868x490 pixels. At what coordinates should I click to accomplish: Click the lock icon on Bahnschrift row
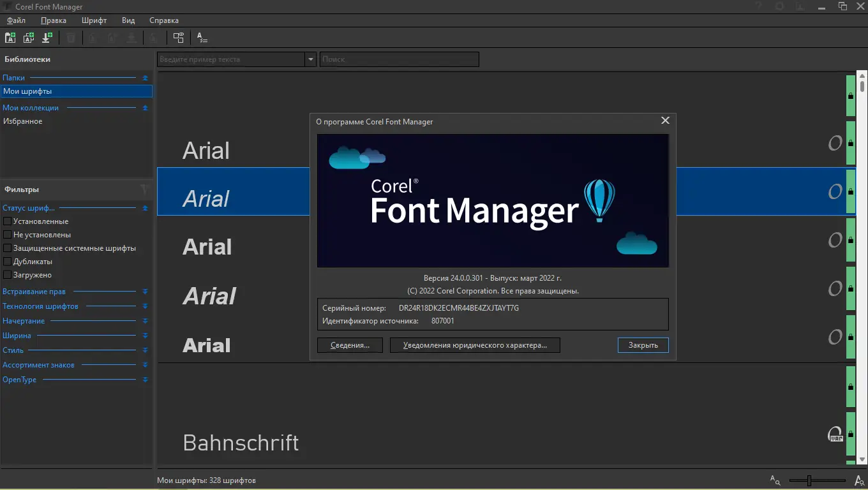[851, 435]
